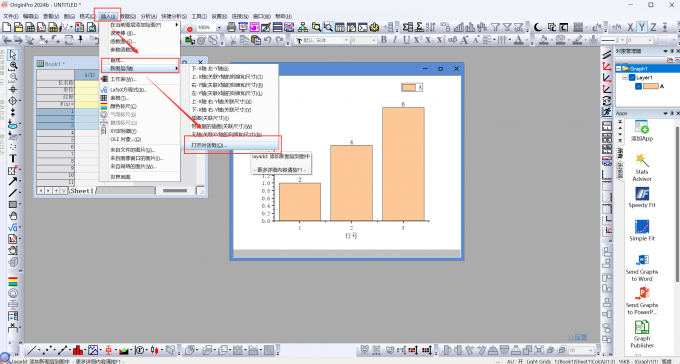Launch the Simple Fit app
This screenshot has height=364, width=680.
642,227
